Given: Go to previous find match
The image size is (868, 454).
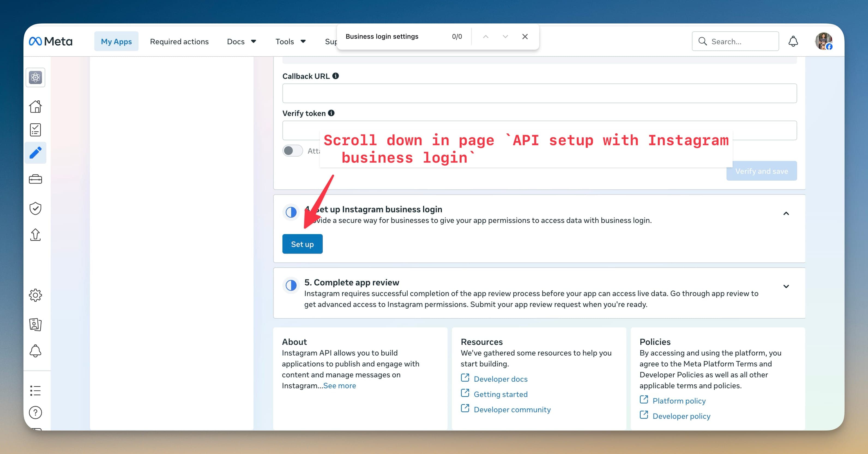Looking at the screenshot, I should coord(486,37).
